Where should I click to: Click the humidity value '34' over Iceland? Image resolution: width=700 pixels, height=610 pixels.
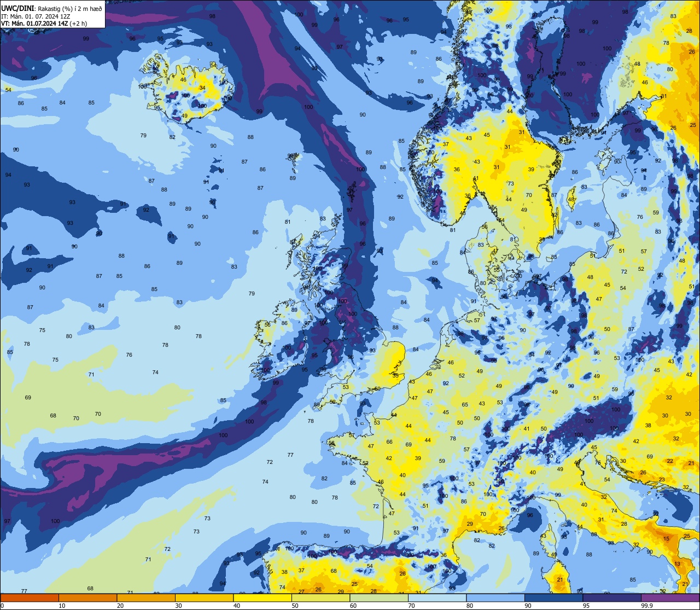click(x=202, y=88)
